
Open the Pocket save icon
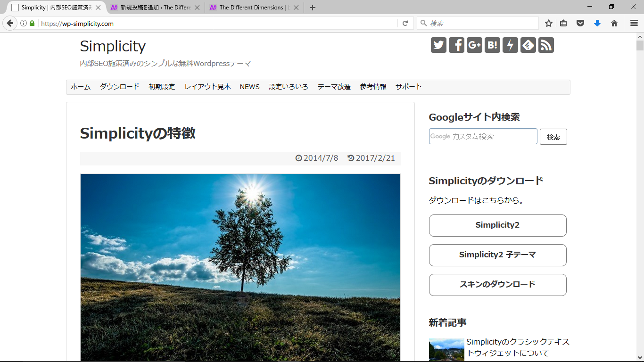pyautogui.click(x=581, y=23)
